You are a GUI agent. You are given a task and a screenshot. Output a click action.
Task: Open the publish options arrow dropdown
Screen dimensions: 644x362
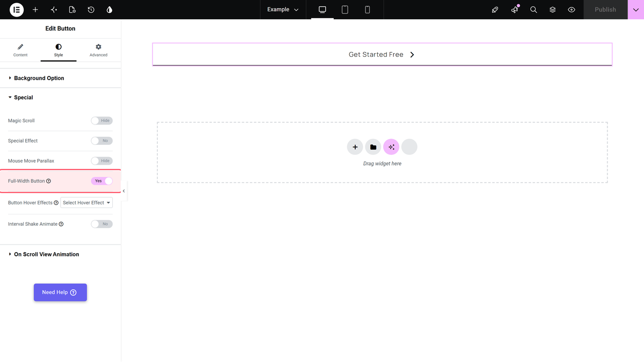[636, 10]
